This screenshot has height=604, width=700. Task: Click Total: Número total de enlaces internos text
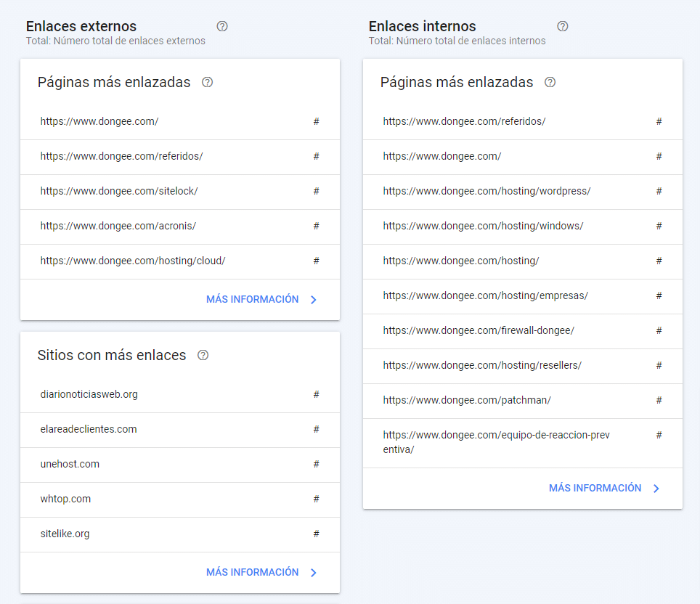click(457, 41)
